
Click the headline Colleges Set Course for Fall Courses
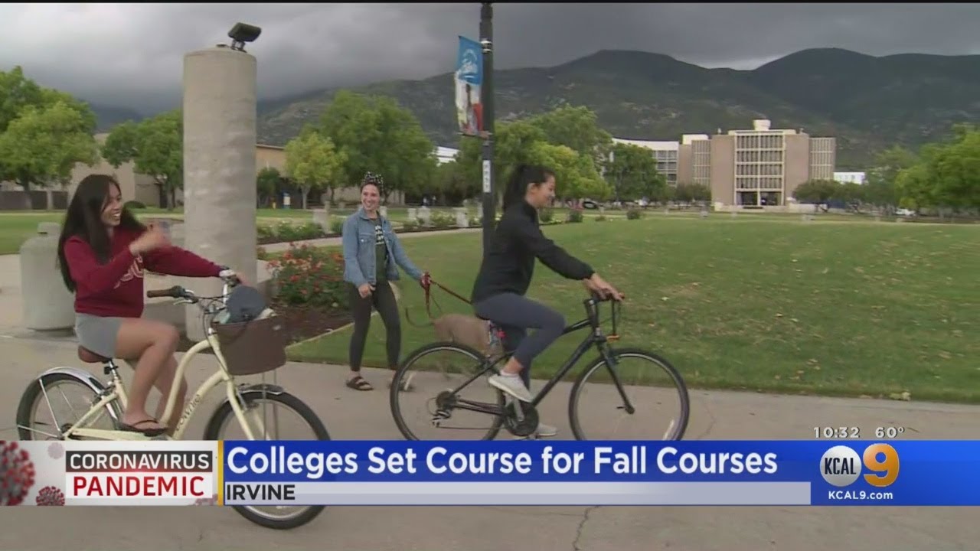501,461
